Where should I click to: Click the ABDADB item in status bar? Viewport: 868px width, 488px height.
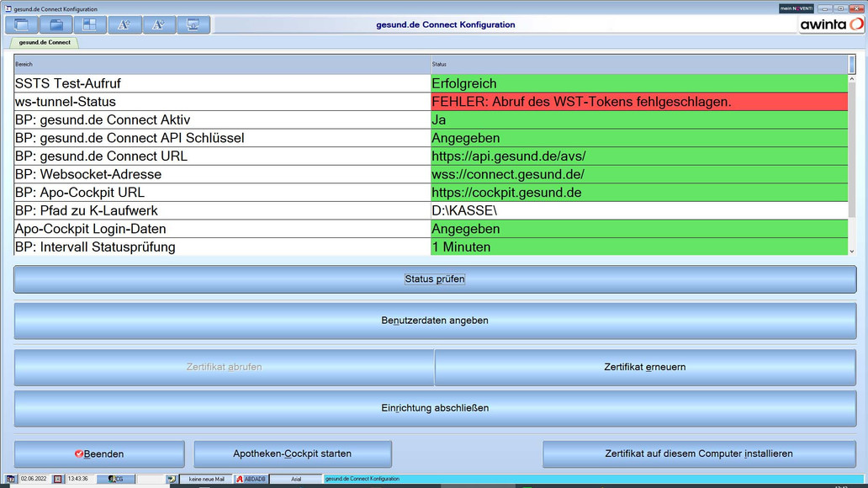point(251,479)
